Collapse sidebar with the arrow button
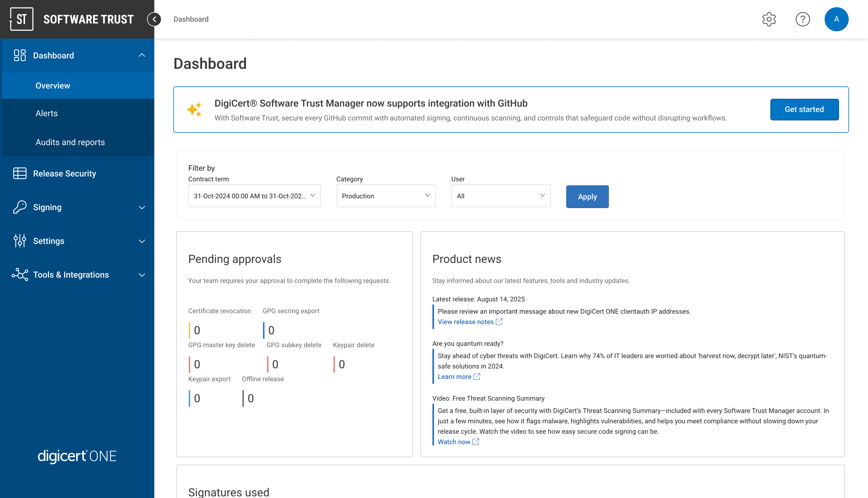Image resolution: width=868 pixels, height=498 pixels. coord(154,19)
